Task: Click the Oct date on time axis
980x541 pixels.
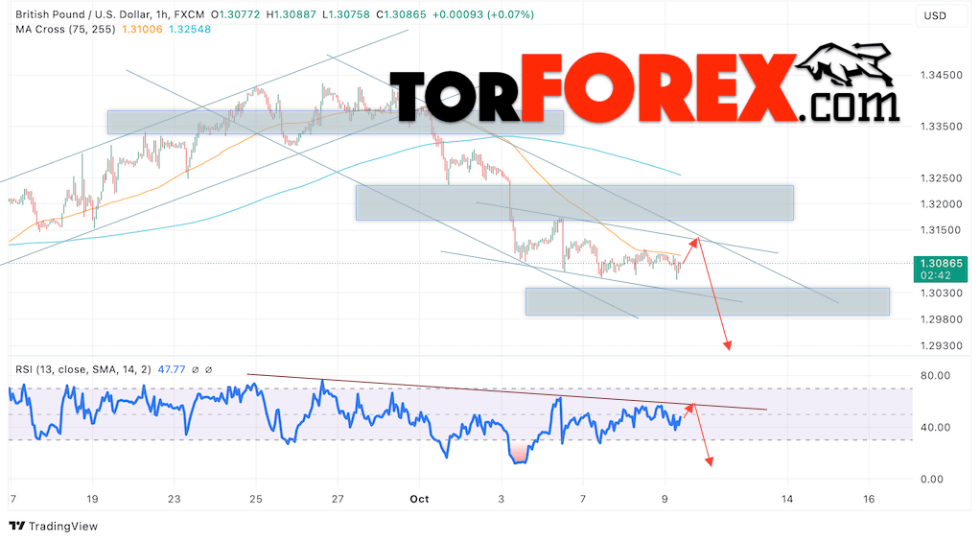Action: [x=419, y=499]
